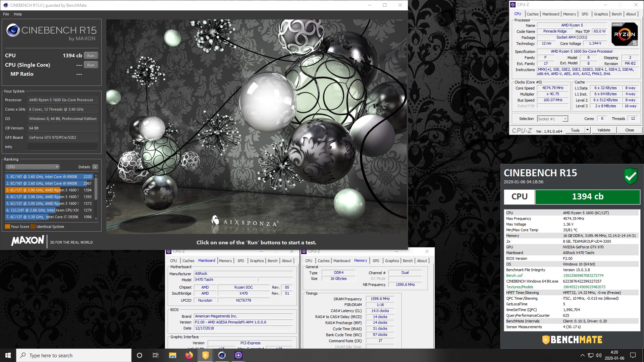This screenshot has height=362, width=644.
Task: Open Caches tab in Mainboard CPU-Z window
Action: tap(188, 261)
